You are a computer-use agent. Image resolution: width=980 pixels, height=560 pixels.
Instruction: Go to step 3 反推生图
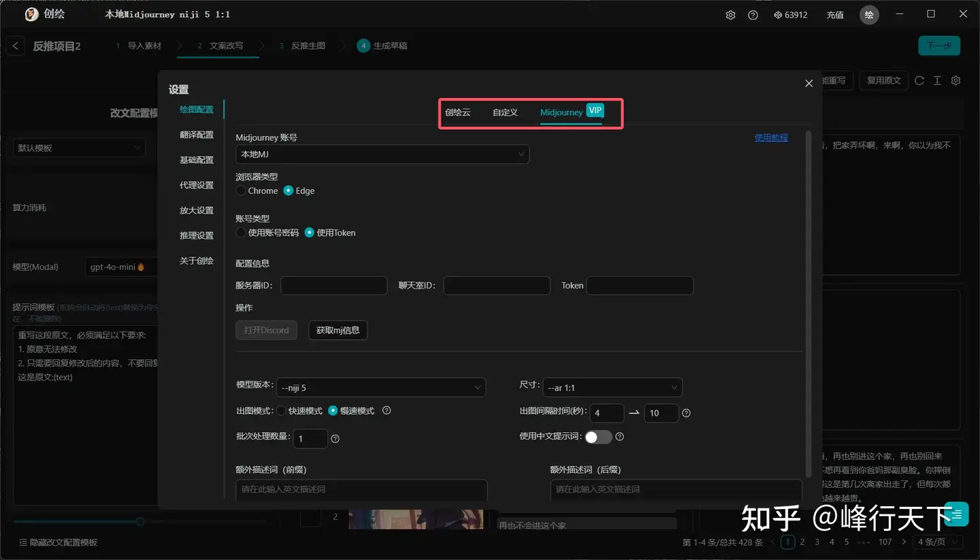click(x=303, y=46)
